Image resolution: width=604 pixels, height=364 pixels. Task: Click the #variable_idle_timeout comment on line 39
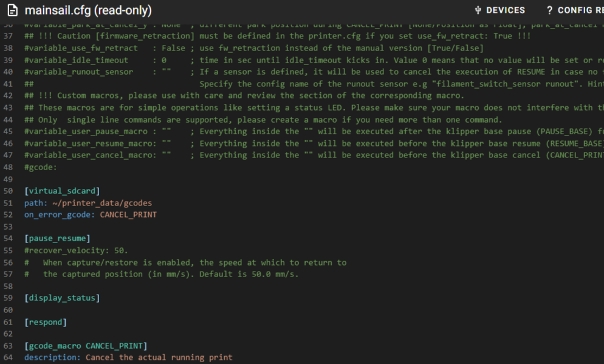click(x=77, y=60)
